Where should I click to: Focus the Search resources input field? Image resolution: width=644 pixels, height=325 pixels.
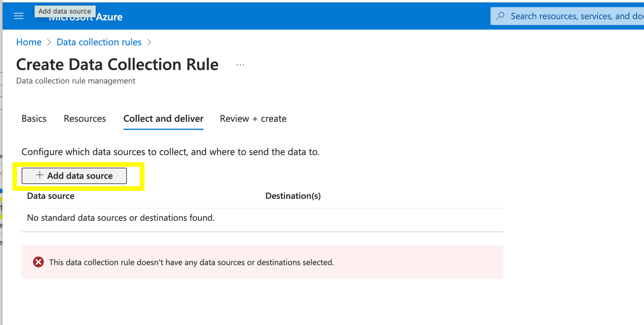[x=575, y=16]
